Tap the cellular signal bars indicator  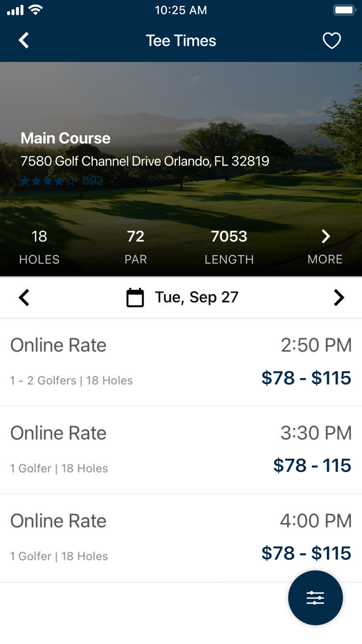14,9
